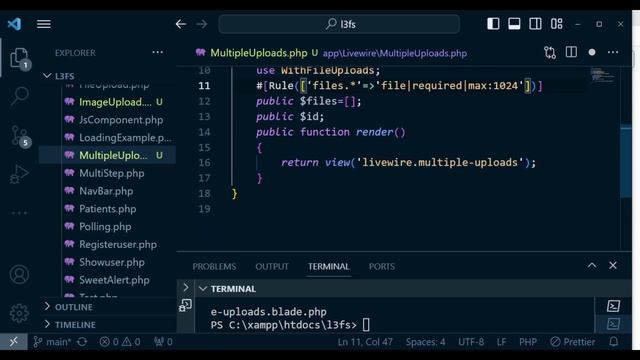Open Explorer views and more actions menu
This screenshot has height=360, width=640.
click(x=158, y=52)
